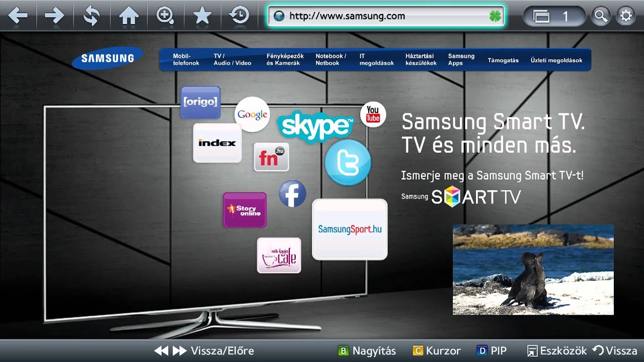Click the fast-forward arrows icon in bottom bar
The image size is (644, 362).
pyautogui.click(x=180, y=351)
